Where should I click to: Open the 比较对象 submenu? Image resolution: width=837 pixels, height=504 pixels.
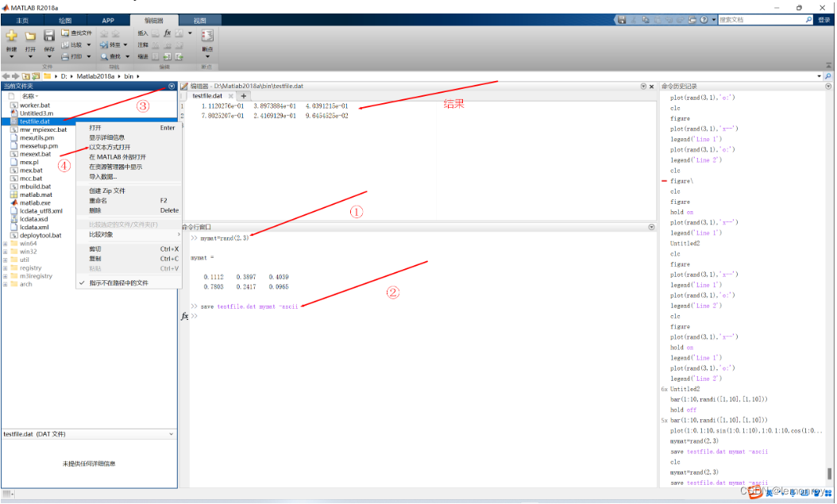click(x=129, y=235)
